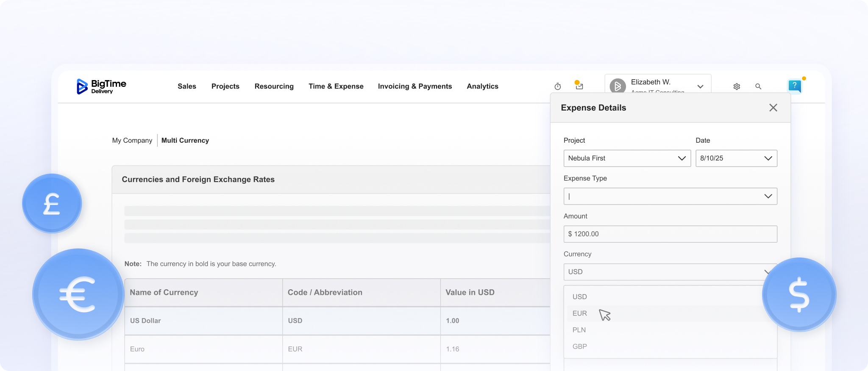Go to Invoicing & Payments
Viewport: 868px width, 371px height.
(415, 86)
